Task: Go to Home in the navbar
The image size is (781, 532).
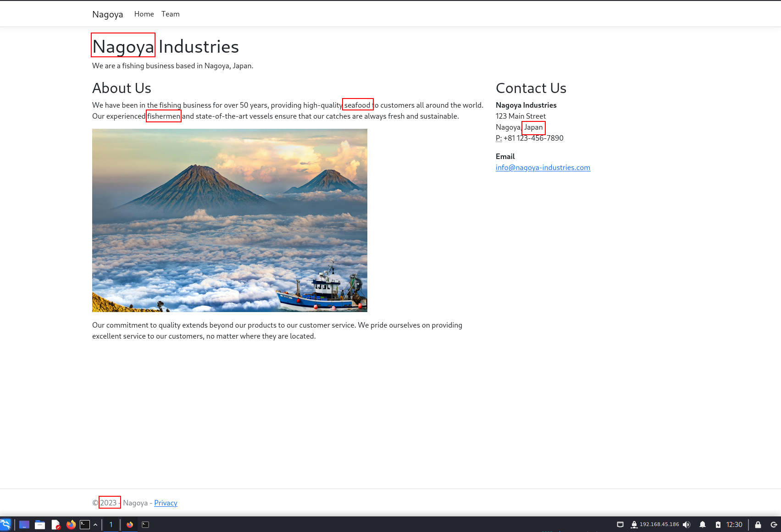Action: tap(144, 14)
